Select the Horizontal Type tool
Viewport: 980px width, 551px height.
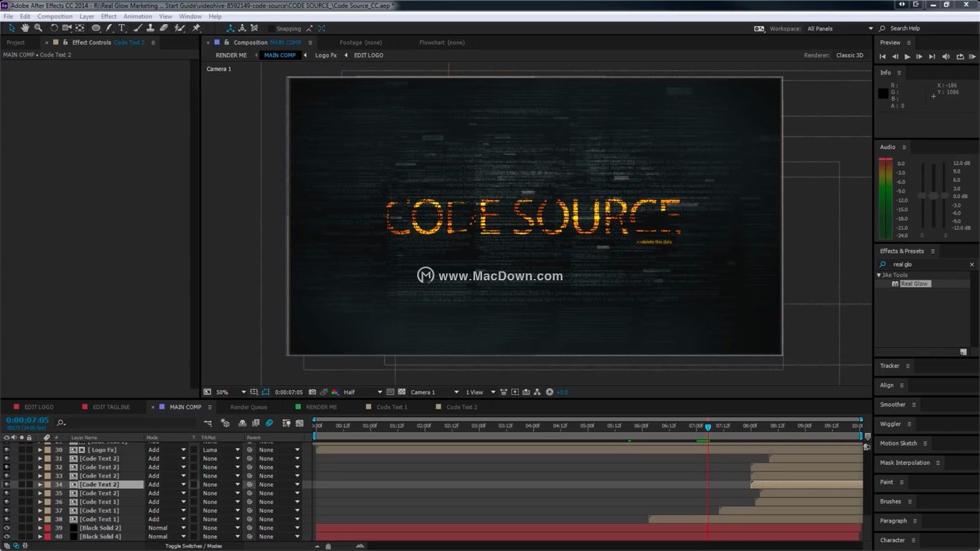click(x=122, y=28)
